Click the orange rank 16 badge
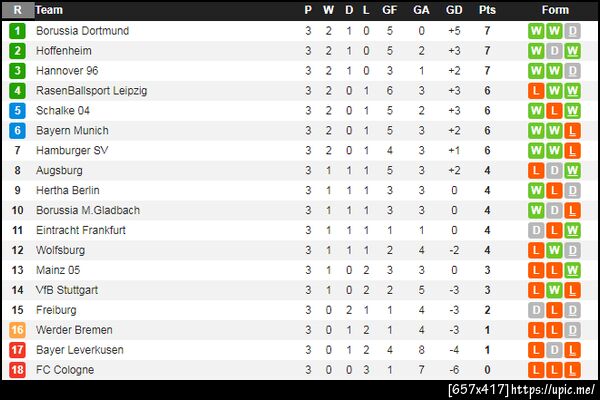 pyautogui.click(x=17, y=330)
